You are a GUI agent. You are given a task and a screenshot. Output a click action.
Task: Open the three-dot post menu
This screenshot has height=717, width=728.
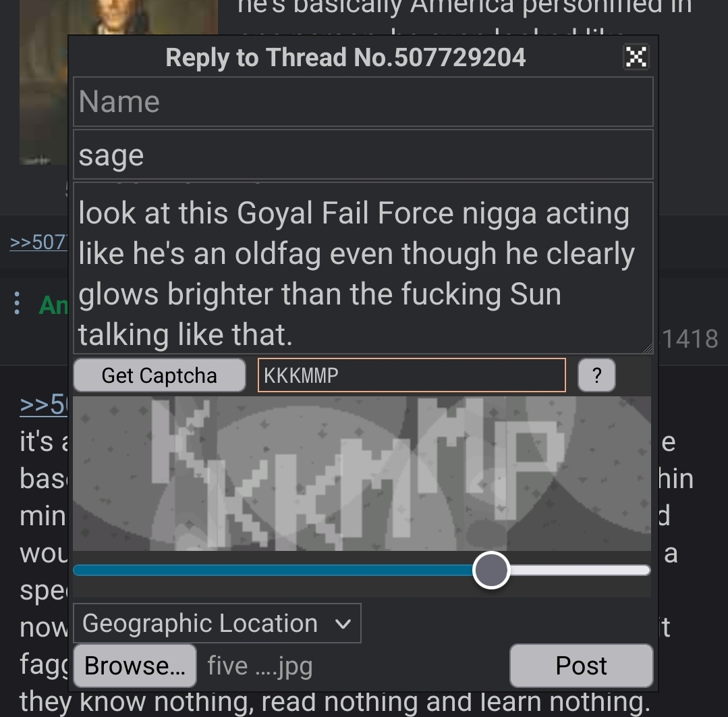(x=17, y=303)
